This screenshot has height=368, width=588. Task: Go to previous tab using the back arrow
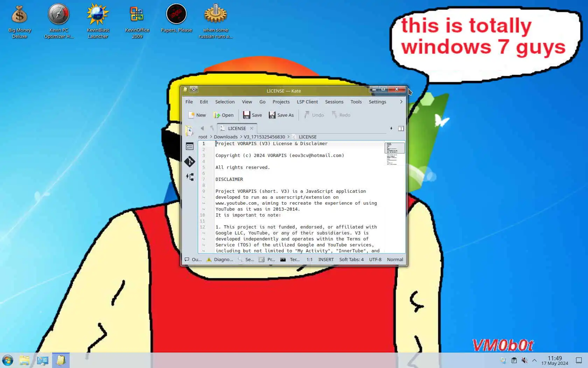click(x=202, y=128)
